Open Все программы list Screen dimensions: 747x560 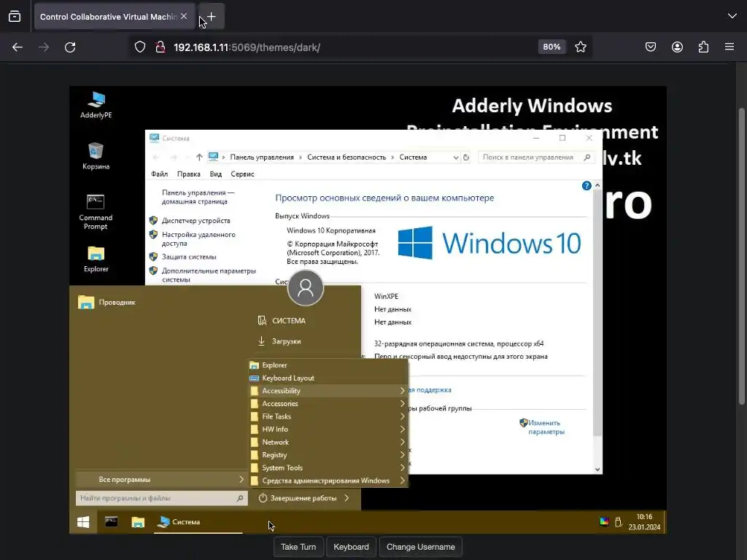pyautogui.click(x=161, y=480)
